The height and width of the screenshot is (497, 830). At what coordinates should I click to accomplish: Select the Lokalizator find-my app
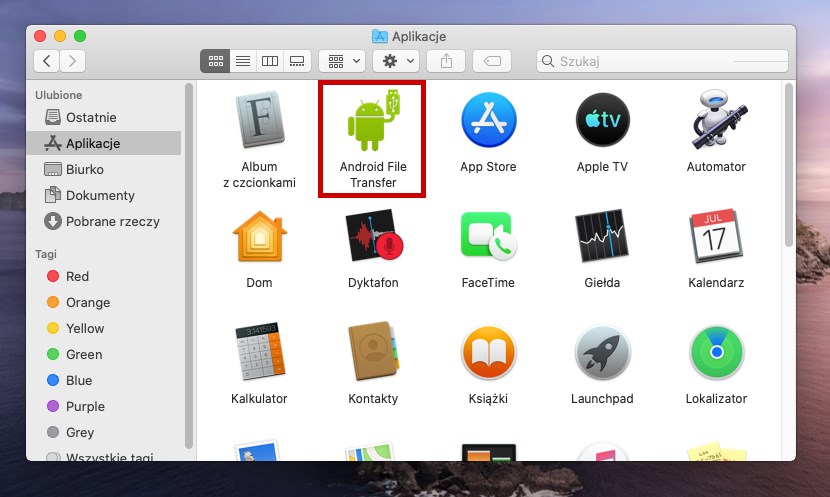tap(716, 352)
